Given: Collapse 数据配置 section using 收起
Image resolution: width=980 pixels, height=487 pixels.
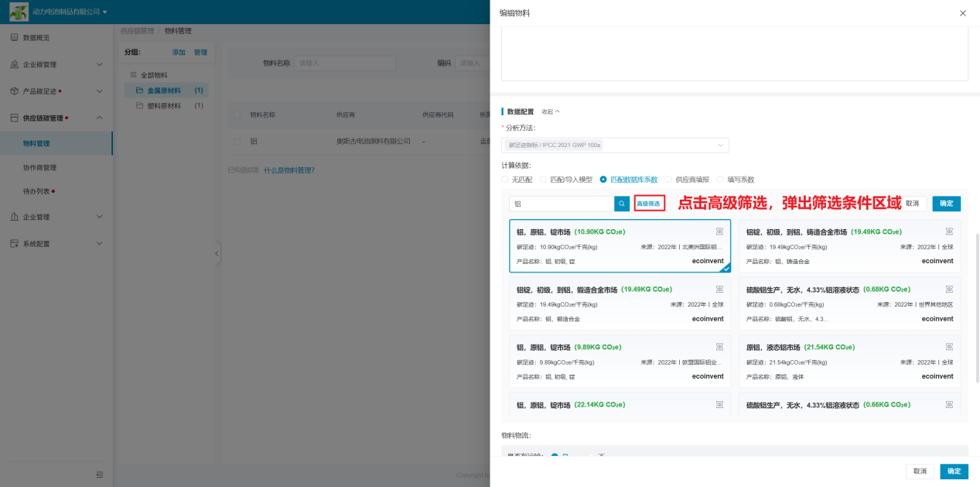Looking at the screenshot, I should click(x=551, y=111).
